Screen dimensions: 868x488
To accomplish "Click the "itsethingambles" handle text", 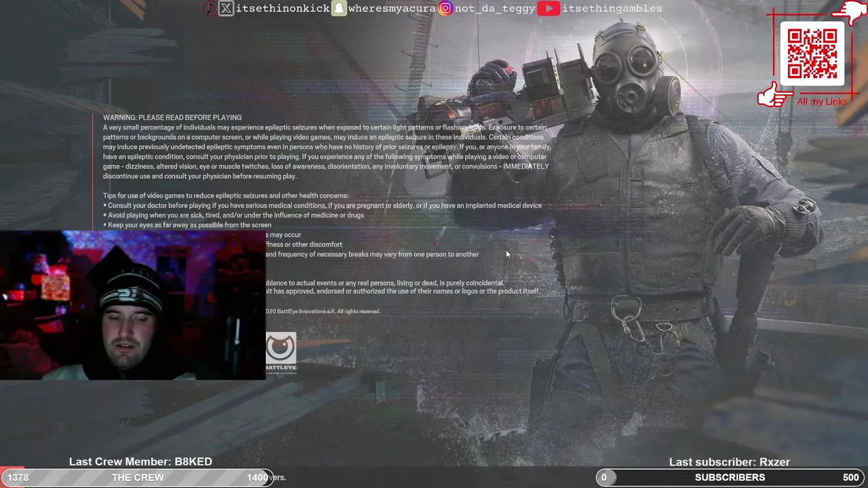I will point(612,8).
